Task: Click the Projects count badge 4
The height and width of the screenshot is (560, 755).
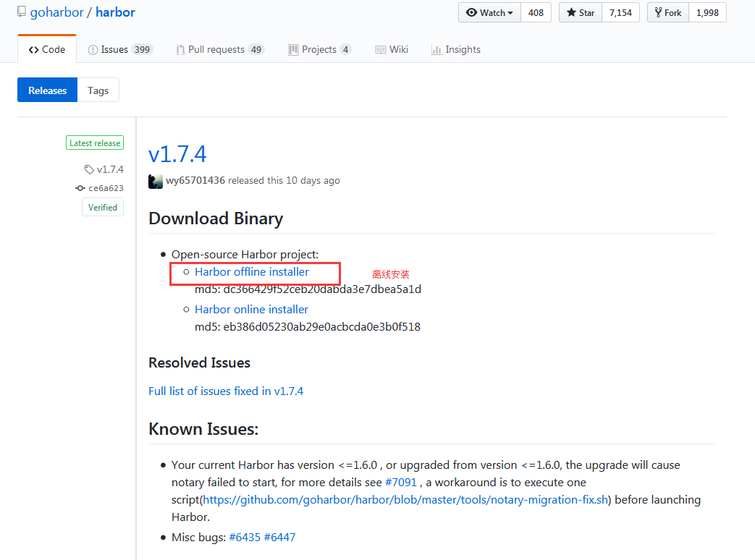Action: point(346,49)
